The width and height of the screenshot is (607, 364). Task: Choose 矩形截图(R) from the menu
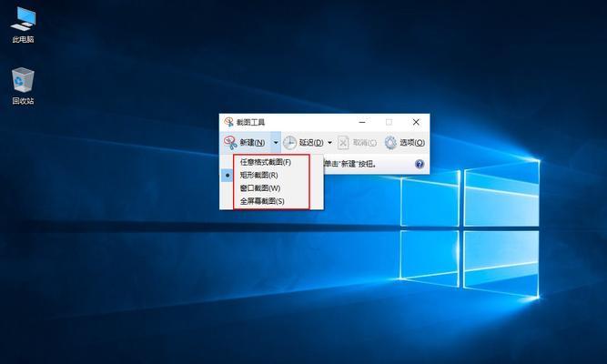click(x=271, y=175)
